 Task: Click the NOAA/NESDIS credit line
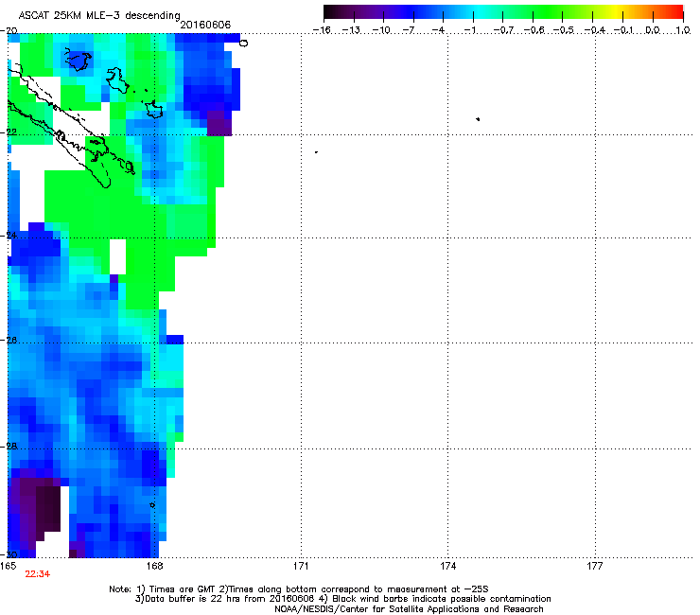click(409, 609)
